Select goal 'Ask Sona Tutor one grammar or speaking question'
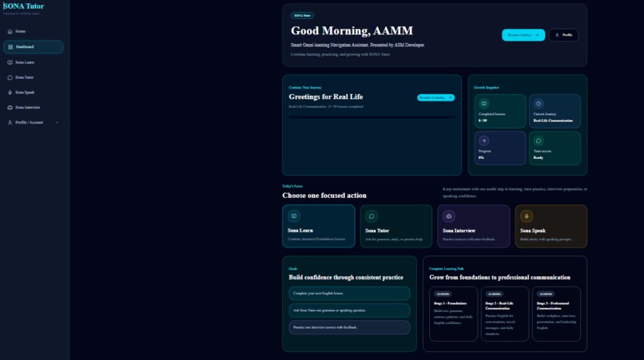 [x=349, y=311]
